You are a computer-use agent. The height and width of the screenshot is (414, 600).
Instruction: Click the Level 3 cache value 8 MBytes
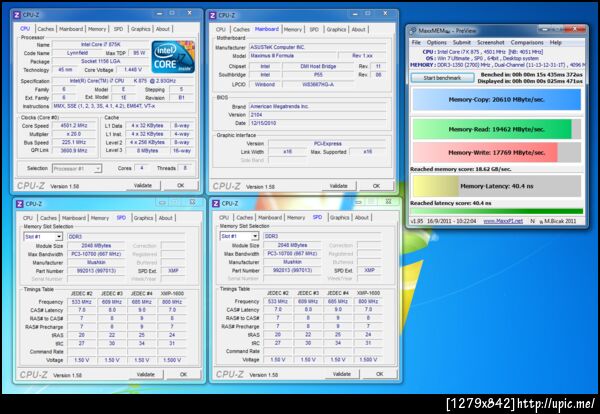147,151
